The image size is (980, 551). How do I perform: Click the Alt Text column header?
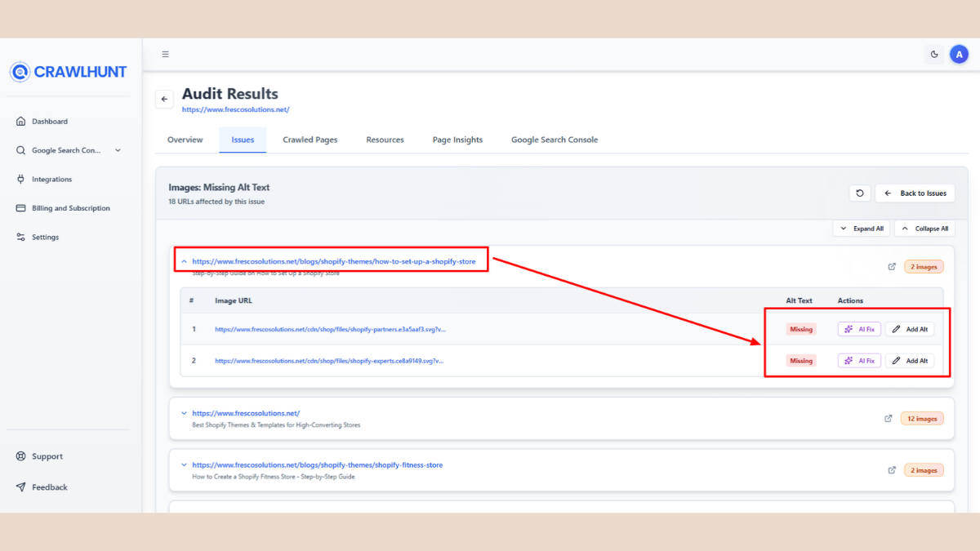pos(799,300)
